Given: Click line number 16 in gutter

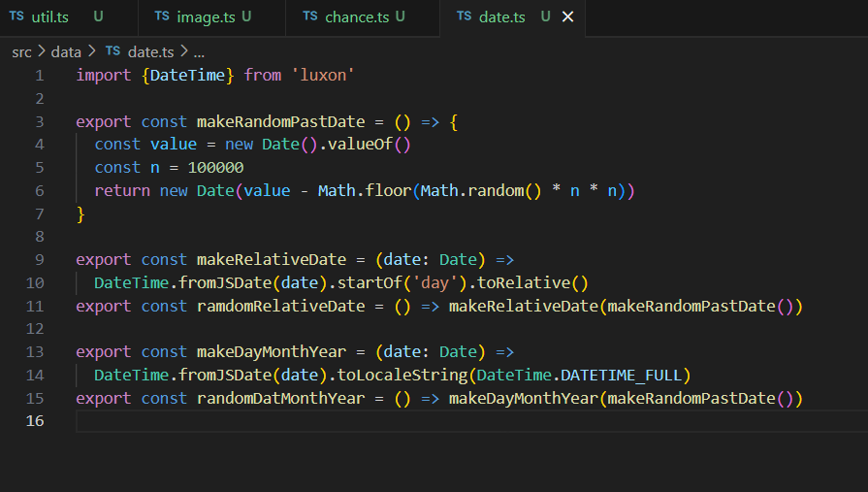Looking at the screenshot, I should pyautogui.click(x=35, y=421).
